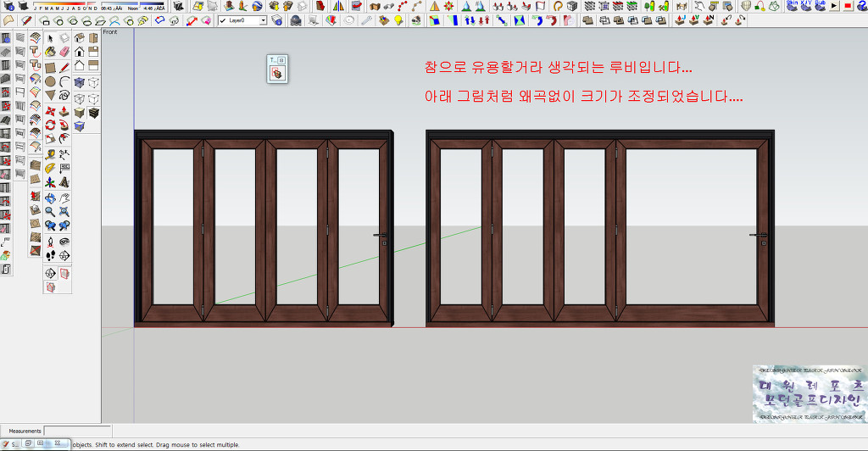Image resolution: width=868 pixels, height=451 pixels.
Task: Adjust the shadow time-of-day slider
Action: click(x=133, y=4)
